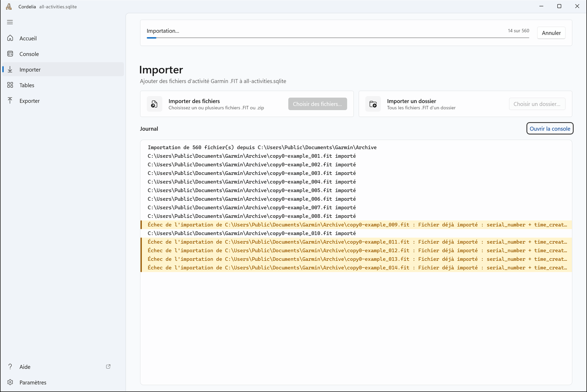
Task: Click the Importer download-arrow icon
Action: [10, 69]
